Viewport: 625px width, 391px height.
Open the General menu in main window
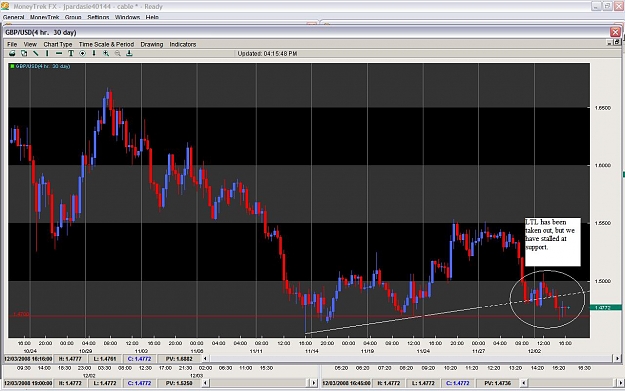[x=14, y=17]
